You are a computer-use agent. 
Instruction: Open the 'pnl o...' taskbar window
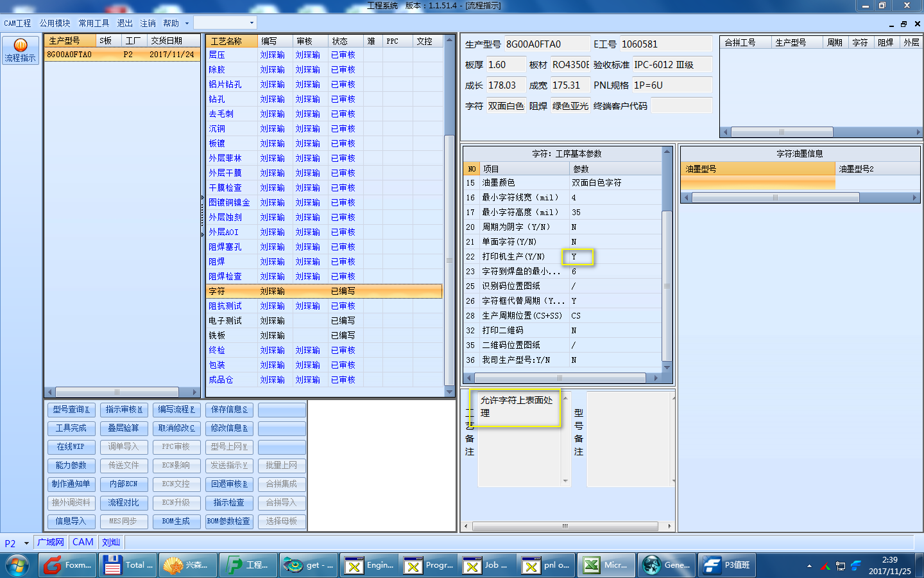point(547,565)
